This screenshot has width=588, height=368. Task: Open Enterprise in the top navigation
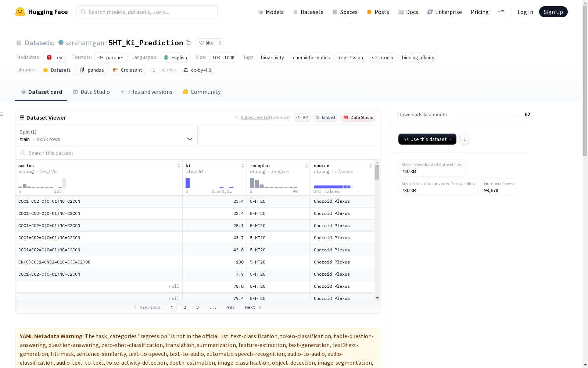click(444, 12)
